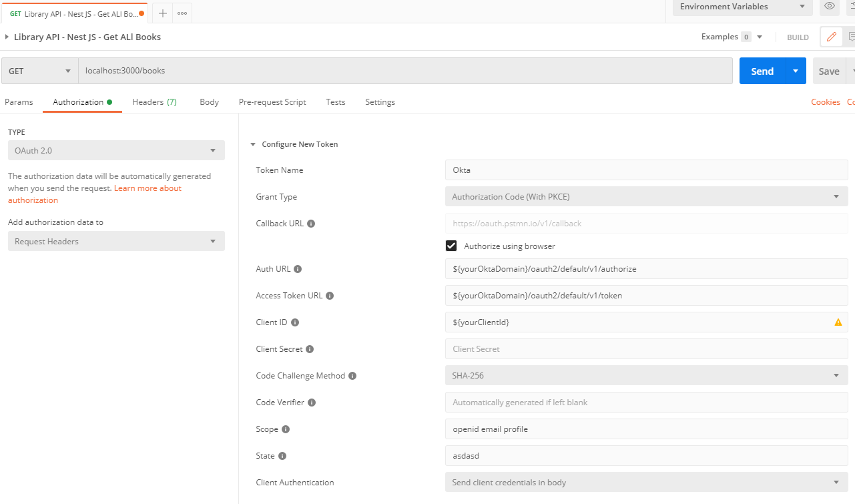Open the Environment Variables selector

(741, 7)
